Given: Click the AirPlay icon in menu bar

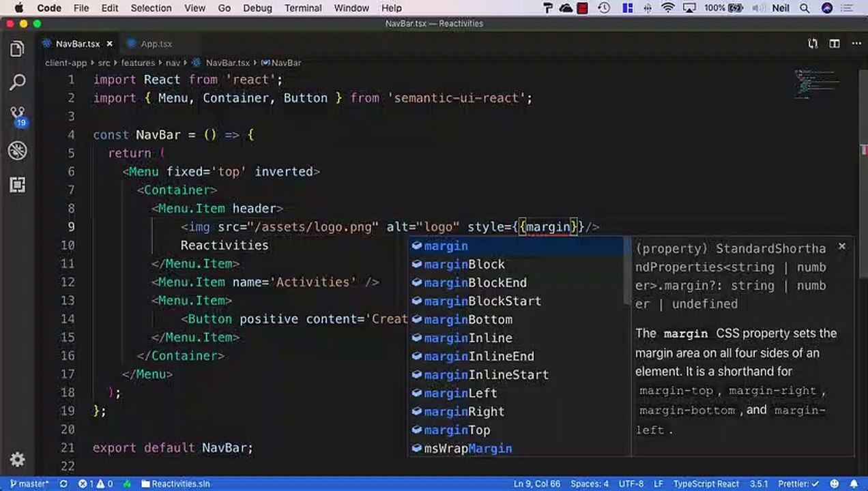Looking at the screenshot, I should pos(690,8).
